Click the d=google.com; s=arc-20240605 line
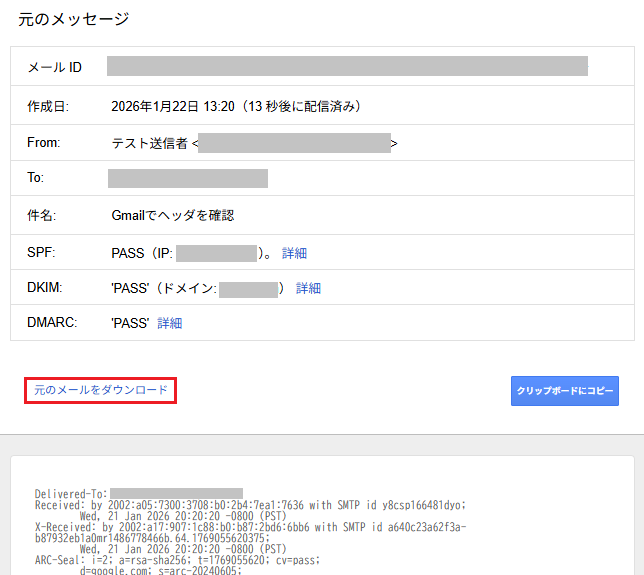644x575 pixels. (161, 570)
